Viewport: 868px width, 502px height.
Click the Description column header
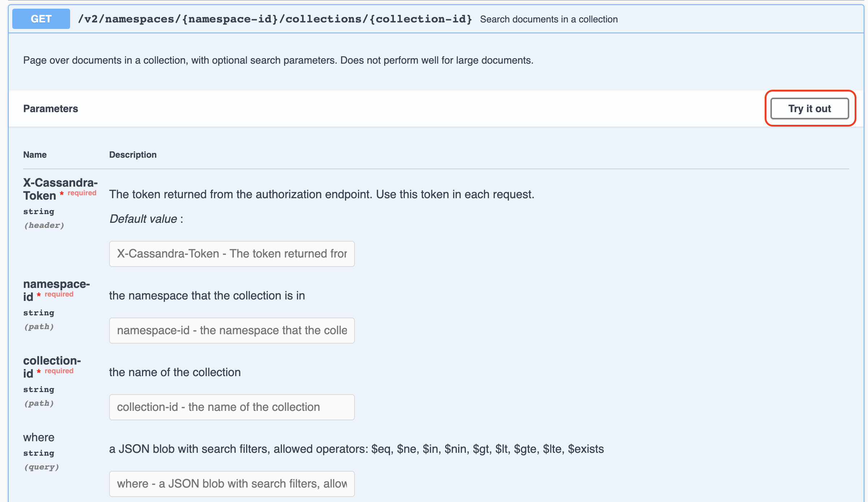click(133, 155)
